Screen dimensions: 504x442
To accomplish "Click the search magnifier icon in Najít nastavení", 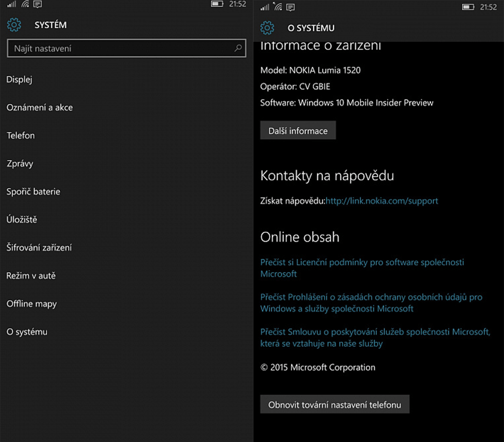I will [x=238, y=48].
